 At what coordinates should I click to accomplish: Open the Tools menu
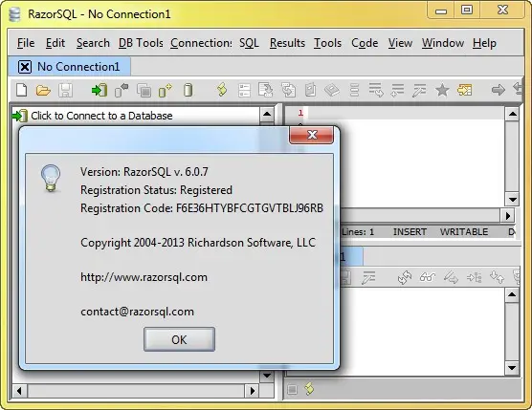click(327, 43)
